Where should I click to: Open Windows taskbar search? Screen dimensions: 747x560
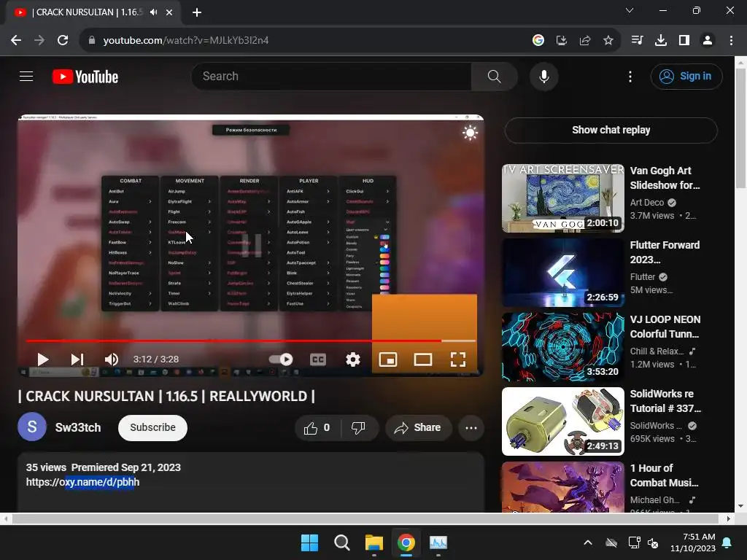pyautogui.click(x=342, y=542)
